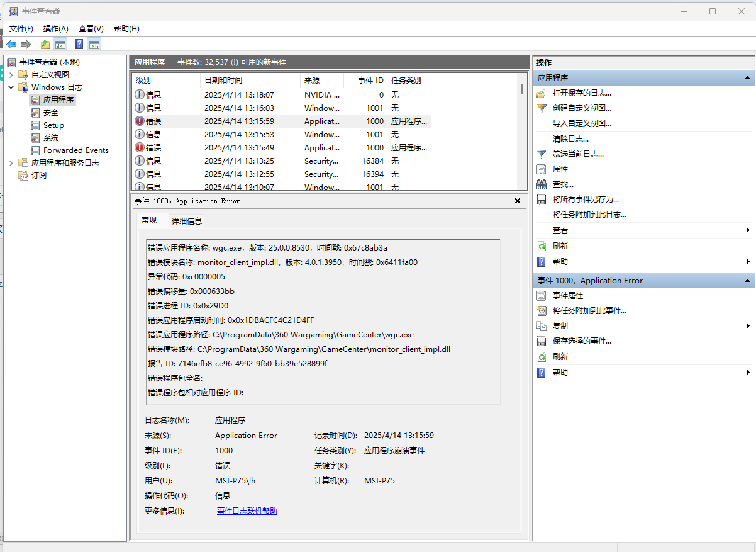Select 系统 log in the tree
756x552 pixels.
51,137
